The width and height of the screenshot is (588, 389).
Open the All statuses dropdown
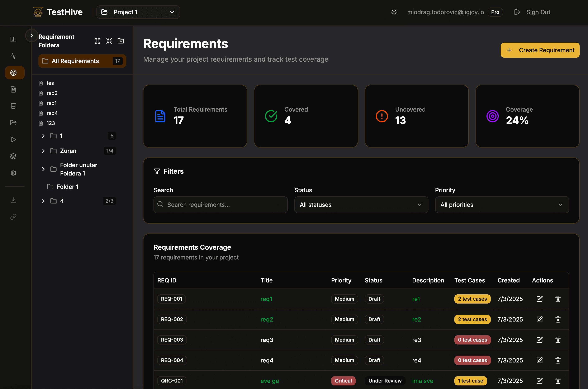(x=361, y=205)
